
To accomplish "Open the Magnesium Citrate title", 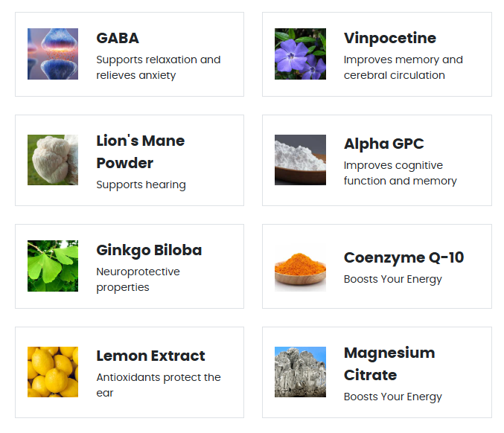I will pyautogui.click(x=389, y=364).
